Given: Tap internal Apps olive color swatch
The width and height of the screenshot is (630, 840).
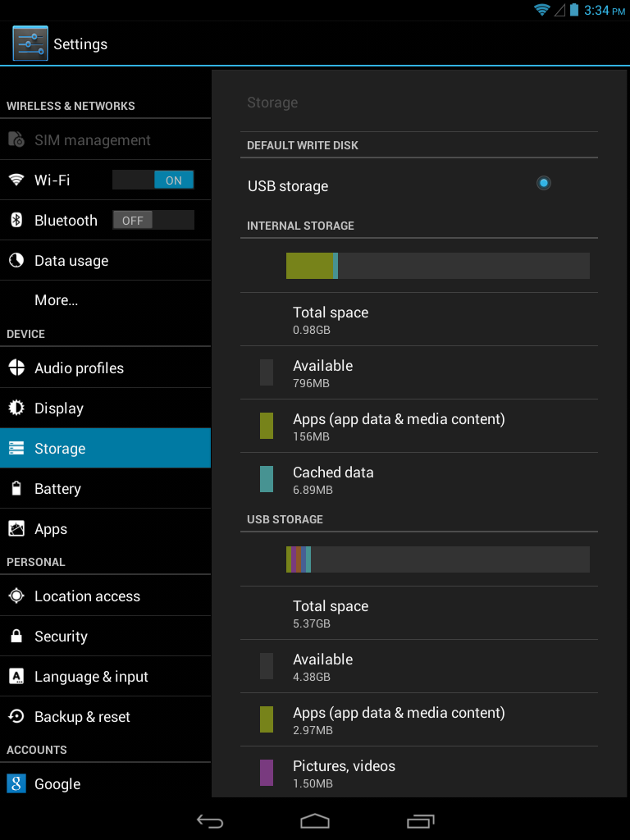Looking at the screenshot, I should click(x=267, y=426).
